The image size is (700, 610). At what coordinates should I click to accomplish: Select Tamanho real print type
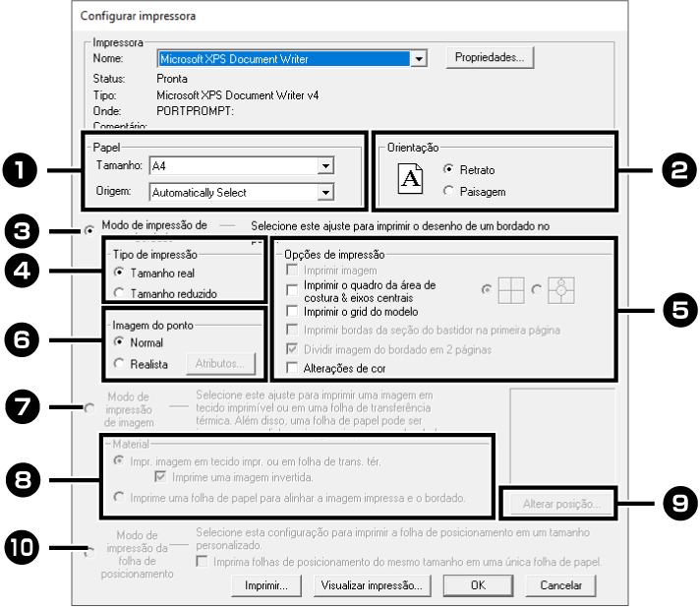click(119, 271)
